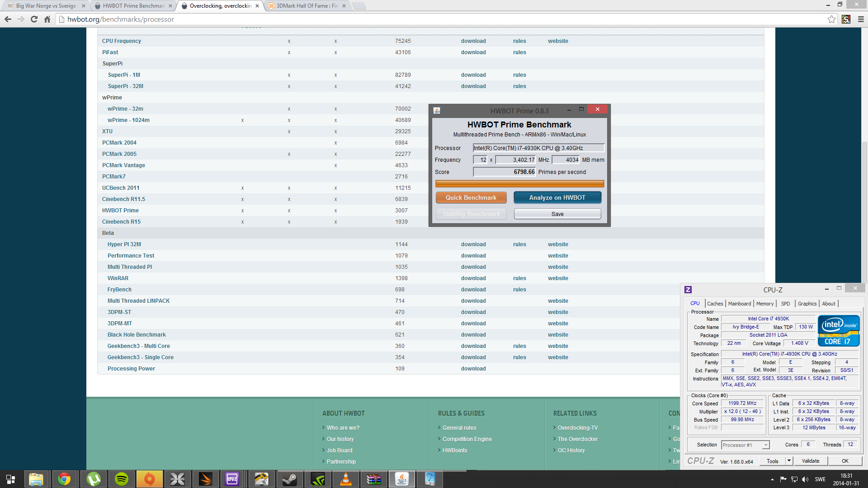Save the HWBOT Prime score

click(557, 214)
